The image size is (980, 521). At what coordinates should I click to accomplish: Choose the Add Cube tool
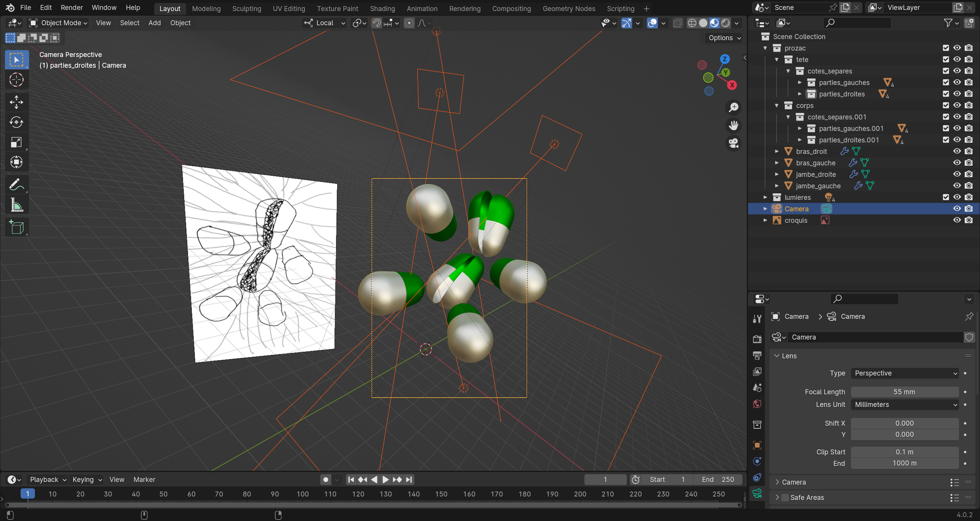16,227
